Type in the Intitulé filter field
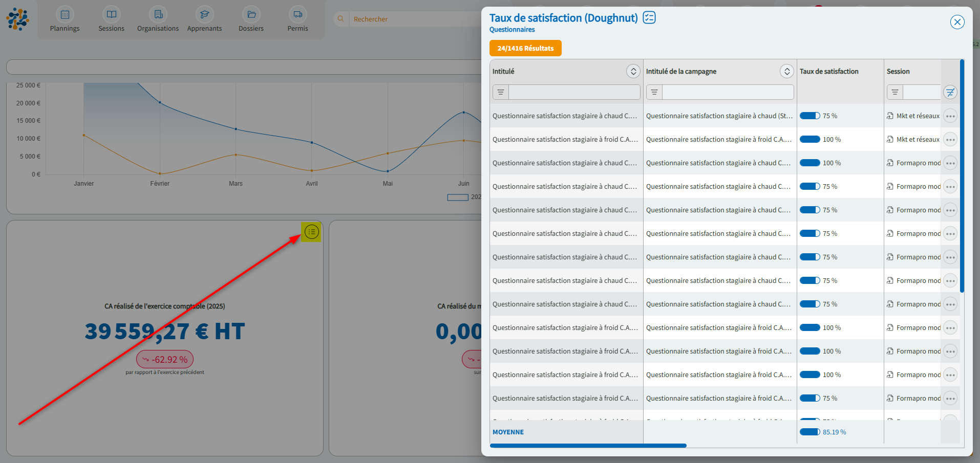Image resolution: width=980 pixels, height=463 pixels. point(574,92)
